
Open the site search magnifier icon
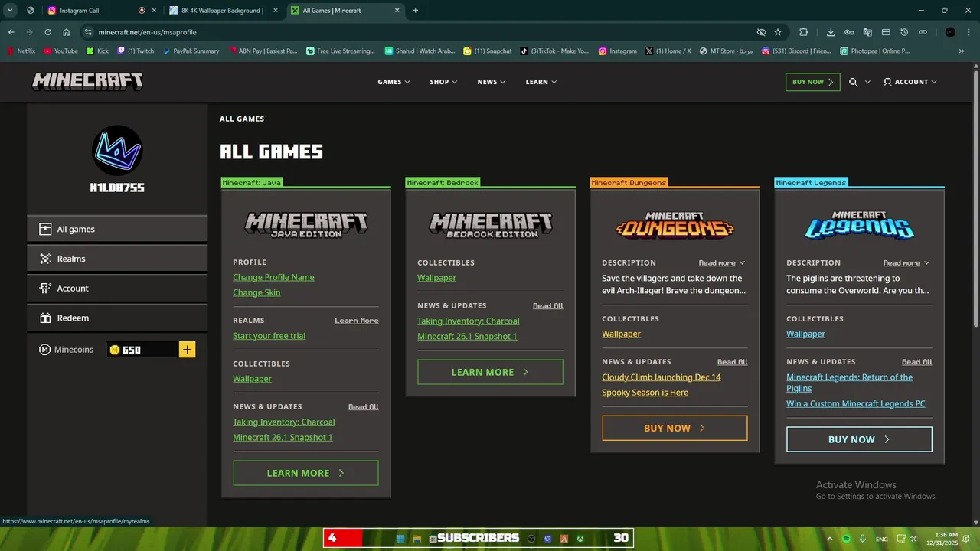click(854, 82)
